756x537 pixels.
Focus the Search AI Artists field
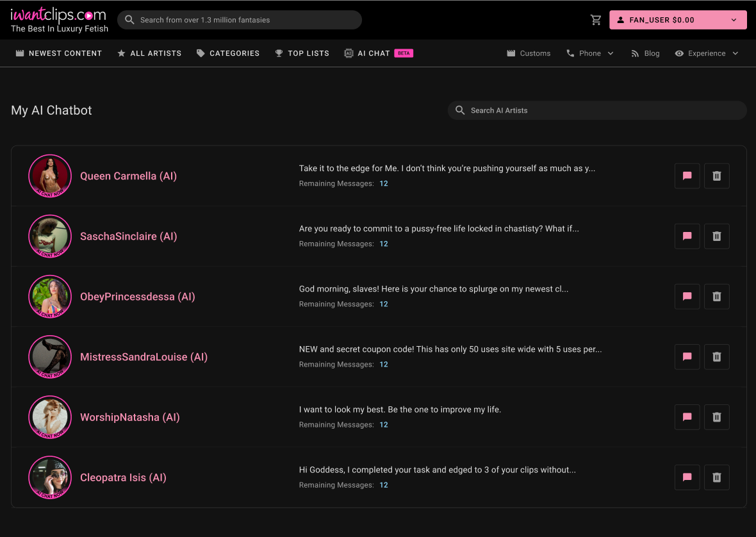coord(597,110)
